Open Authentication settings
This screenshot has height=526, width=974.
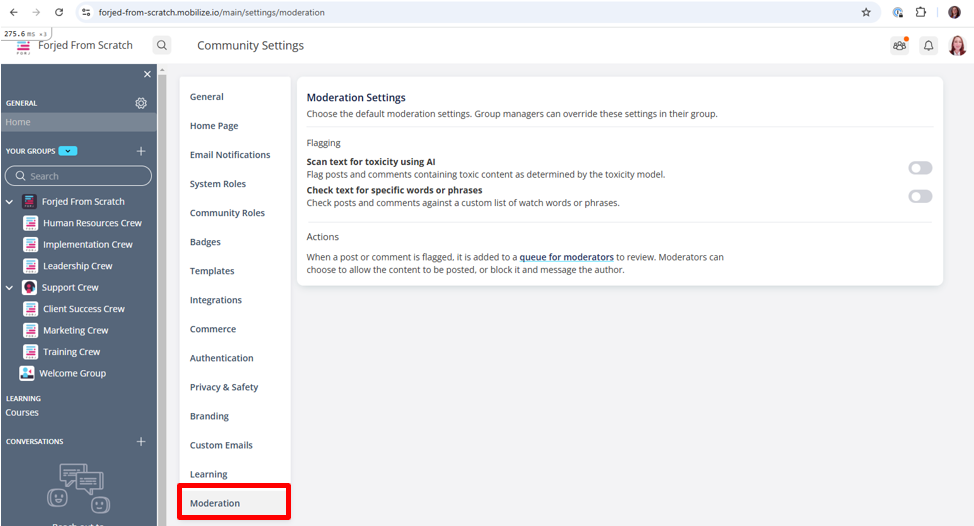pyautogui.click(x=222, y=358)
